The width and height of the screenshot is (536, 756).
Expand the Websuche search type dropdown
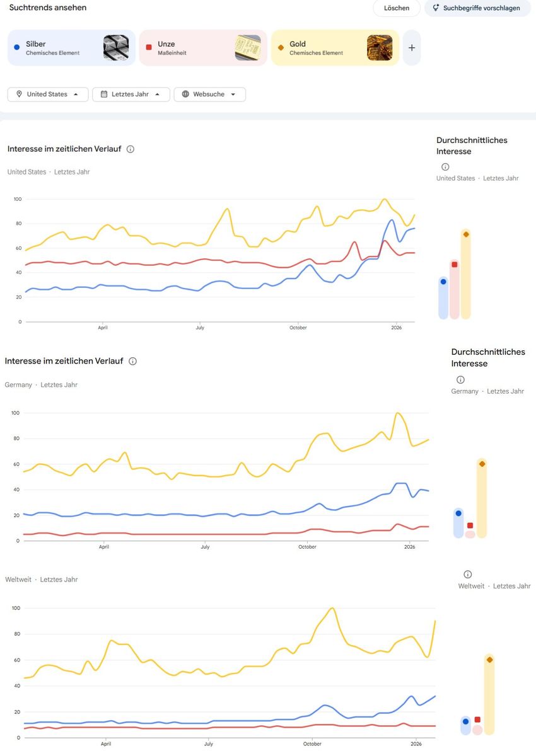pyautogui.click(x=209, y=94)
